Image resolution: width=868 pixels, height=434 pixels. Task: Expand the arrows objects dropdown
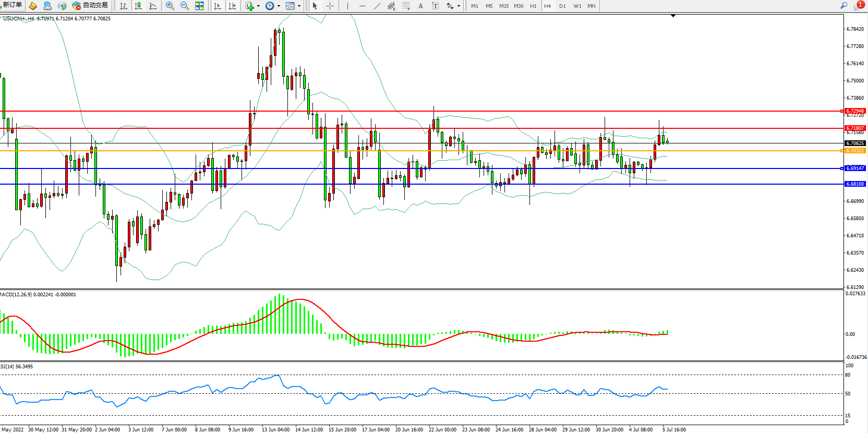click(x=459, y=6)
